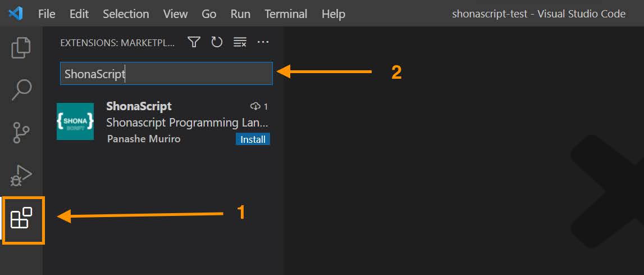Open the File menu
The height and width of the screenshot is (275, 644).
(47, 14)
